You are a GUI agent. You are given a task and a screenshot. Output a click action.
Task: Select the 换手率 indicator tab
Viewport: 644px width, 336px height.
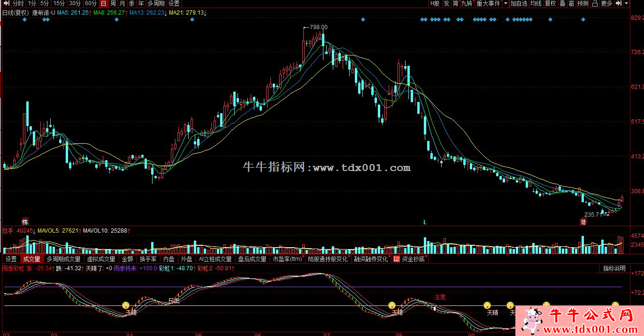pos(148,259)
